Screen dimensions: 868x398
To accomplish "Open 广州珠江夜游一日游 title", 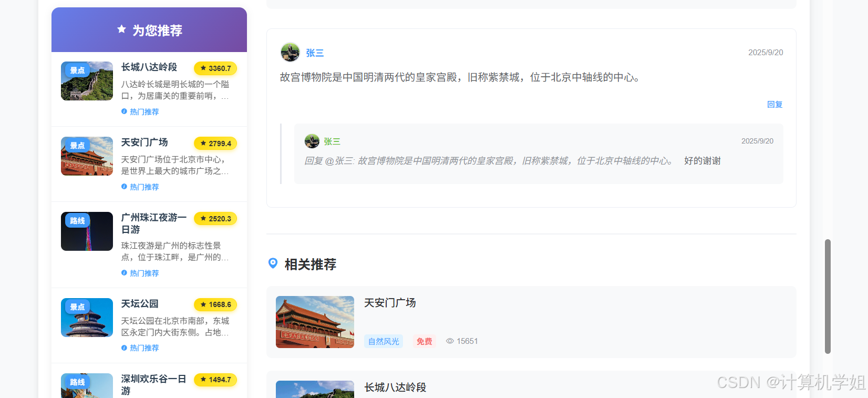I will [154, 223].
